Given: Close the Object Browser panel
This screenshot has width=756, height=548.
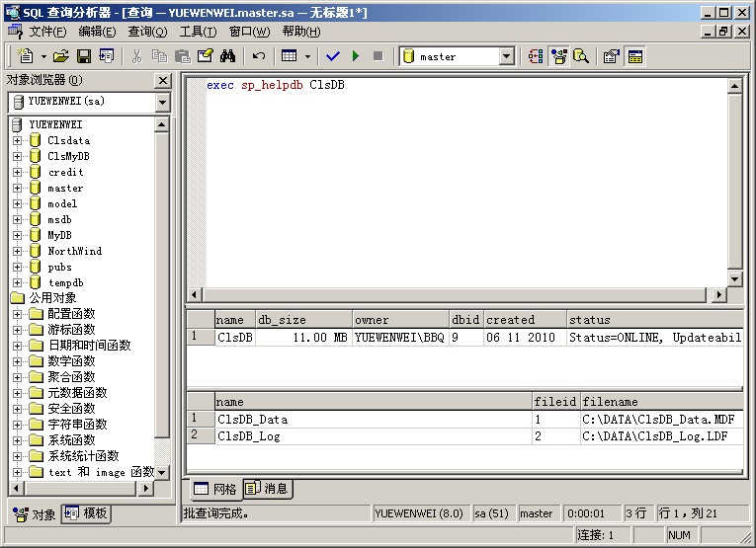Looking at the screenshot, I should [163, 80].
